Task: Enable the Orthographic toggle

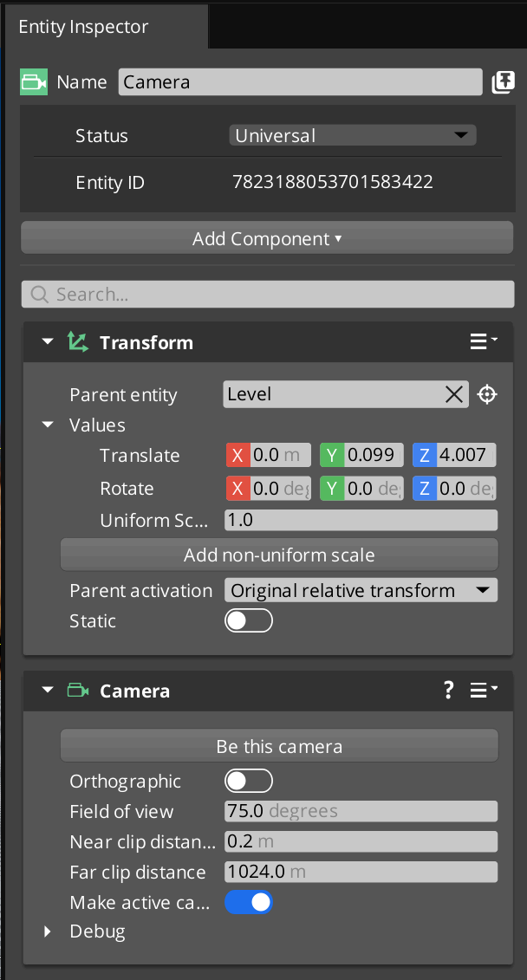Action: pyautogui.click(x=249, y=782)
